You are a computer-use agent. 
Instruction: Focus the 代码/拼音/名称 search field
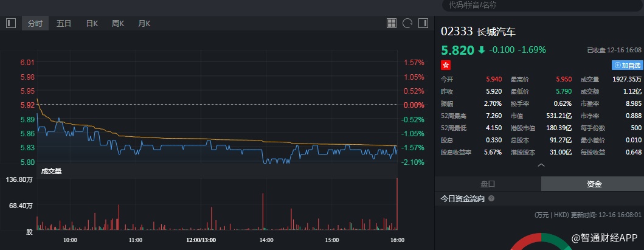[x=541, y=5]
